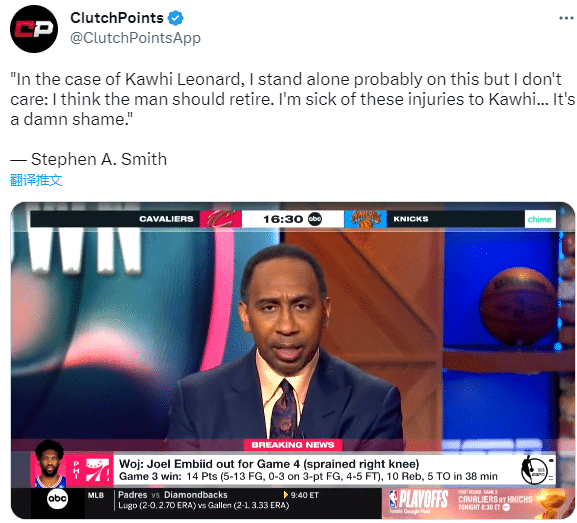This screenshot has height=523, width=577.
Task: Click the NBA Playoffs promo graphic
Action: [x=477, y=503]
